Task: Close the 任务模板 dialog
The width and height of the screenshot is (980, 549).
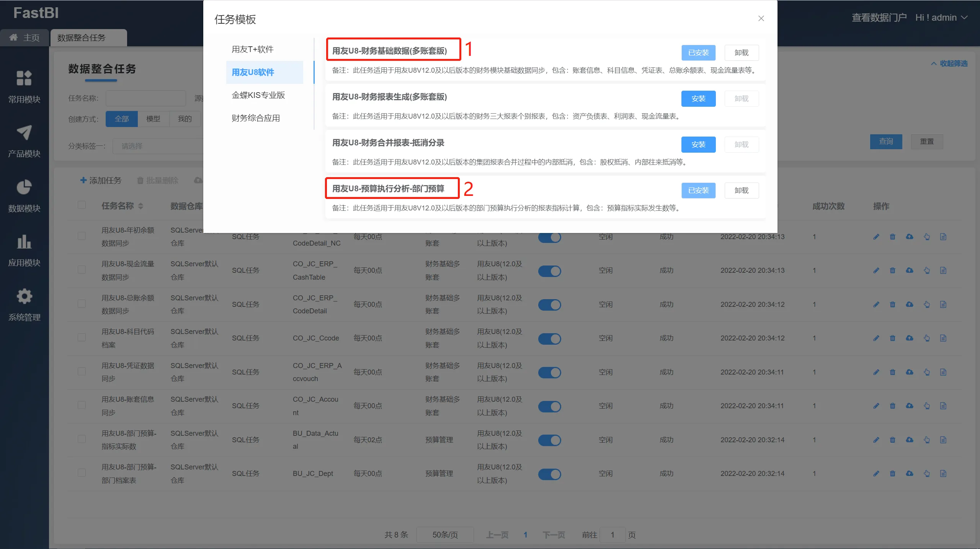Action: coord(761,18)
